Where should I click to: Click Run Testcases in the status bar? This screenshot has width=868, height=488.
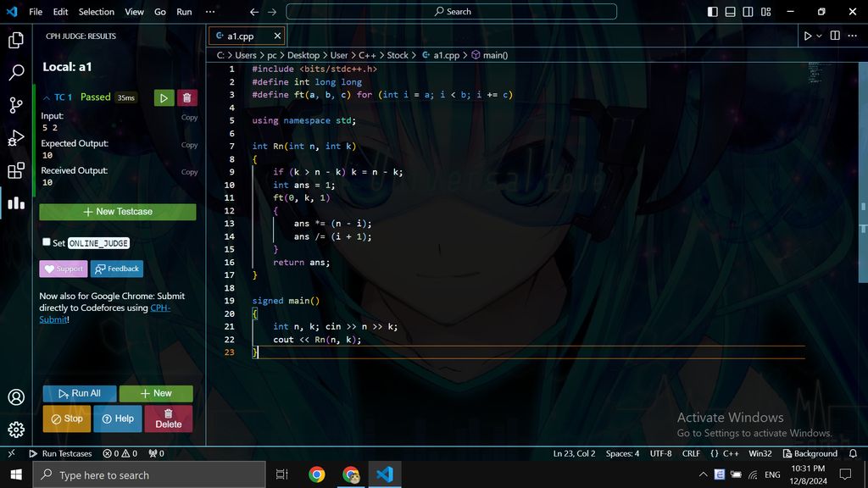pyautogui.click(x=60, y=453)
